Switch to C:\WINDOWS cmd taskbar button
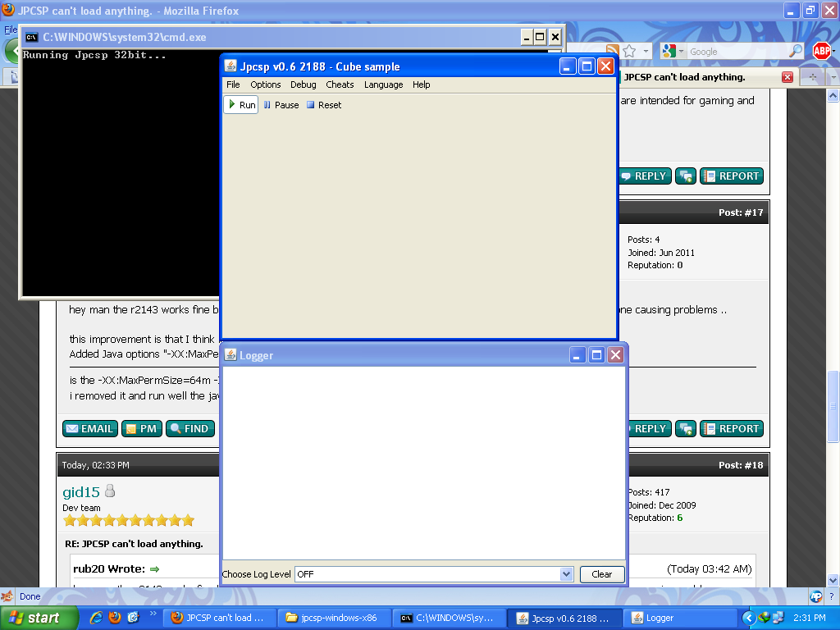Viewport: 840px width, 630px height. click(449, 618)
